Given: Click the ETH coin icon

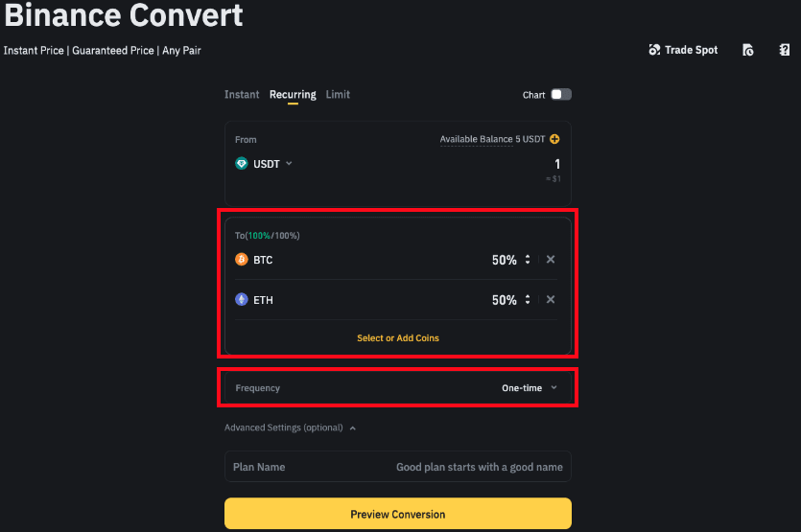Looking at the screenshot, I should [242, 300].
